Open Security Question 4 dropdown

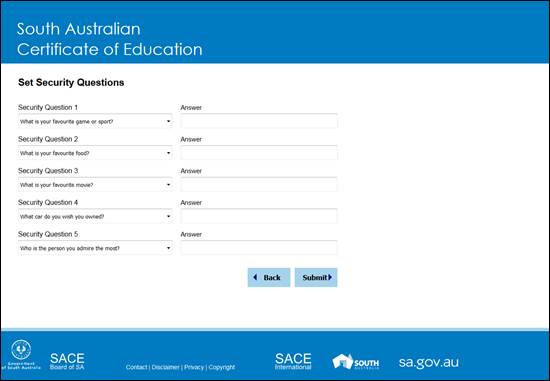tap(95, 216)
